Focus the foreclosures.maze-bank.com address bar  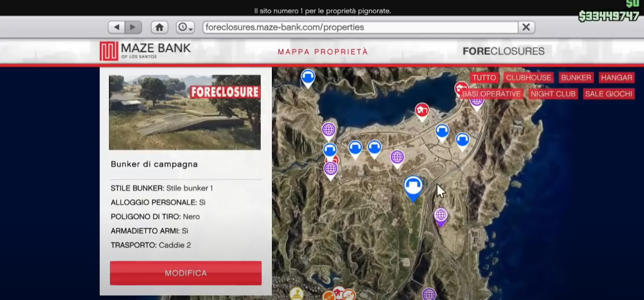point(360,27)
